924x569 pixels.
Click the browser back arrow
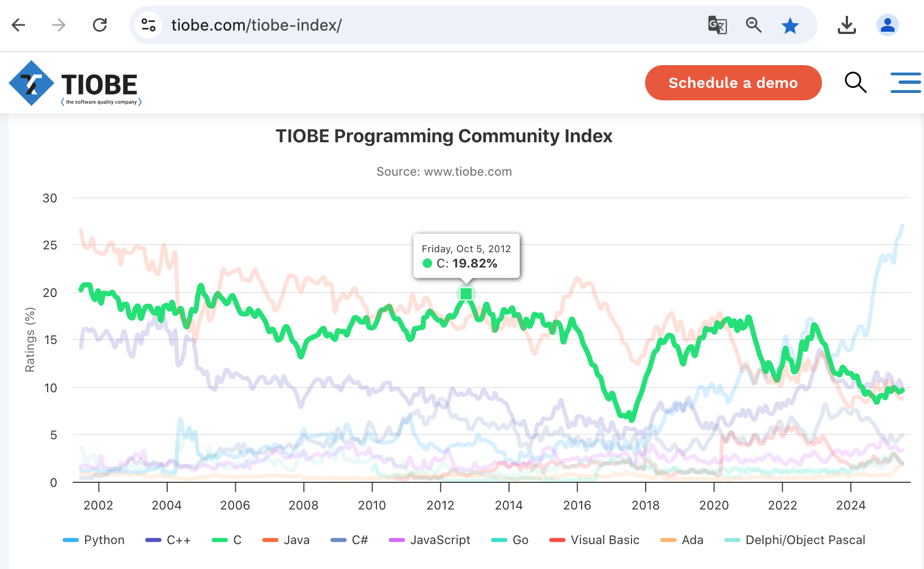(19, 25)
